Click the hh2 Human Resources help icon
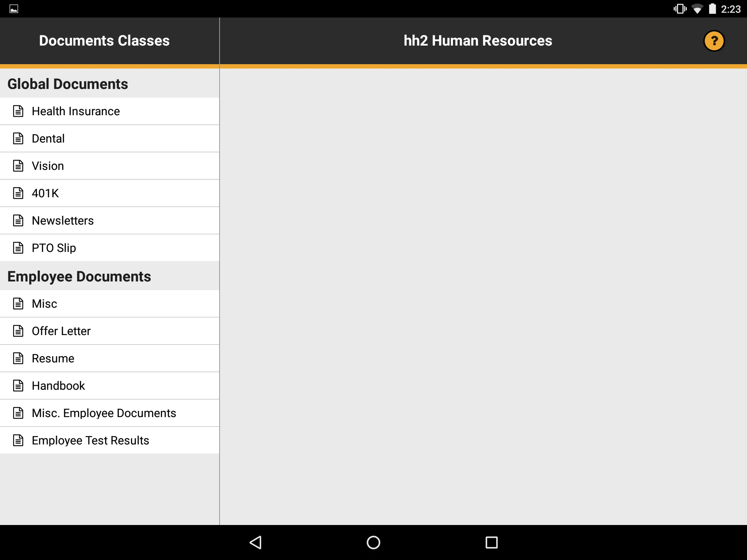The height and width of the screenshot is (560, 747). pos(714,40)
